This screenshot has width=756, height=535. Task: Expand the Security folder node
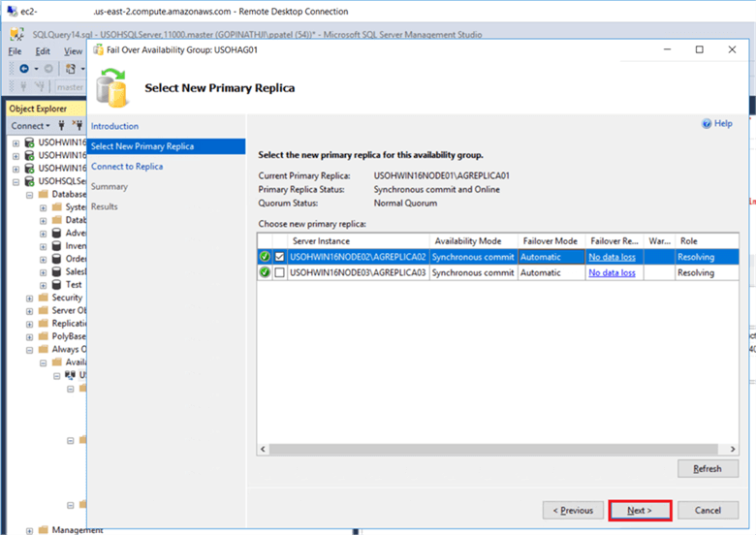click(29, 299)
